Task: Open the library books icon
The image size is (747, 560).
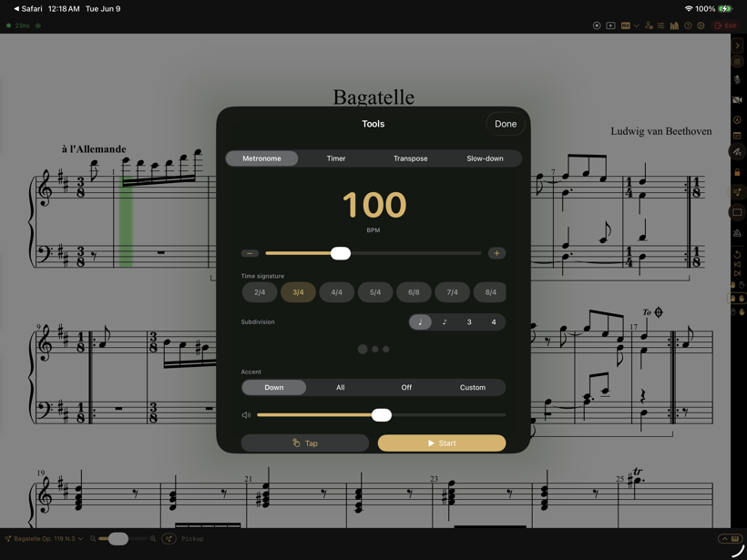Action: (674, 25)
